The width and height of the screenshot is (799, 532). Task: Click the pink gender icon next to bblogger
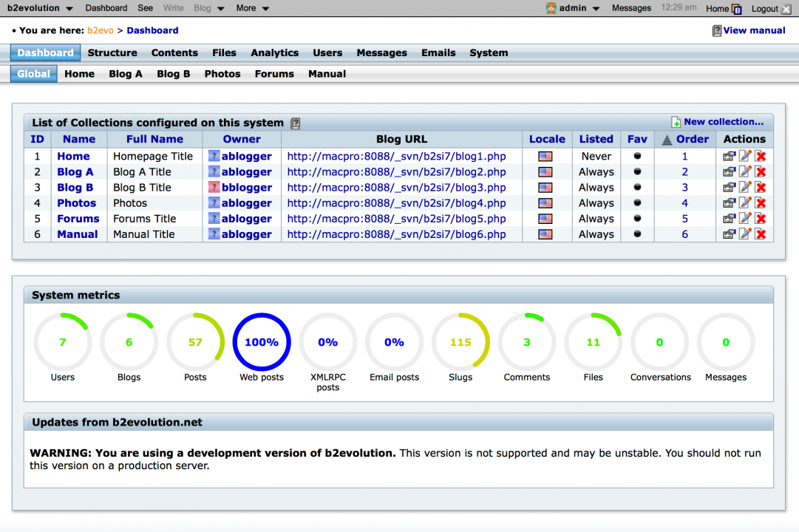(x=214, y=188)
